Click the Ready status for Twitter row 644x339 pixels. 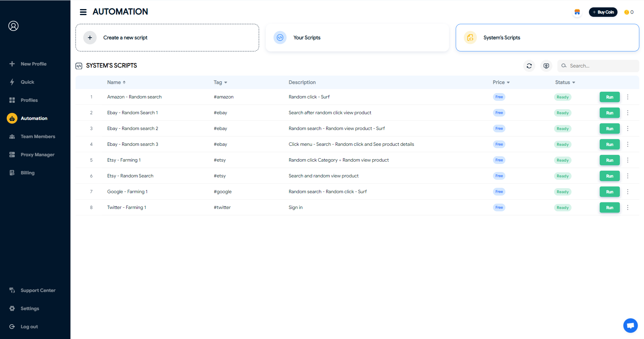click(x=562, y=208)
